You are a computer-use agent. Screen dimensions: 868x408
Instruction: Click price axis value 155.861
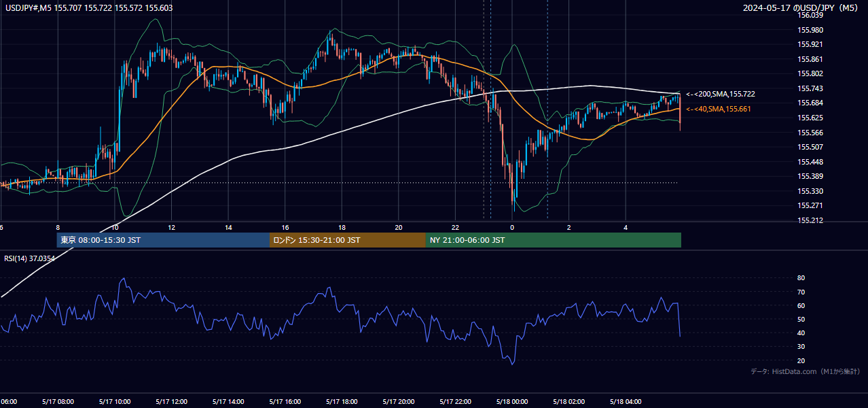(810, 59)
